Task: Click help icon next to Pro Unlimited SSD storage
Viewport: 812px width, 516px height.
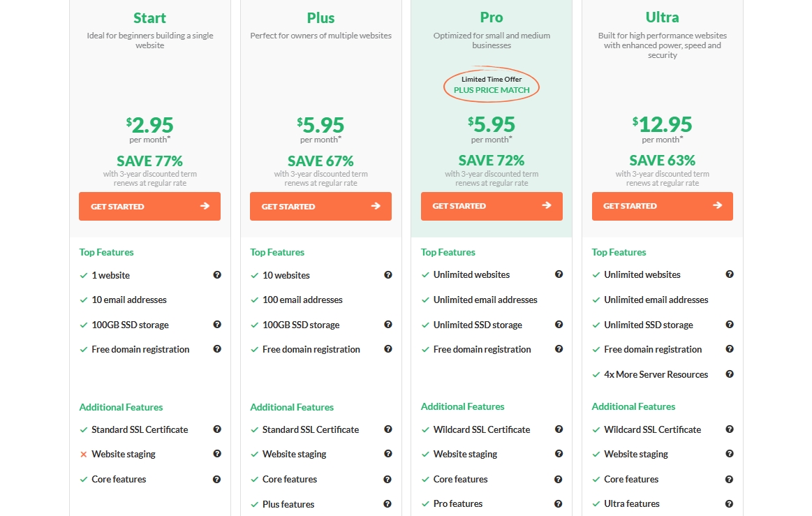Action: (x=559, y=325)
